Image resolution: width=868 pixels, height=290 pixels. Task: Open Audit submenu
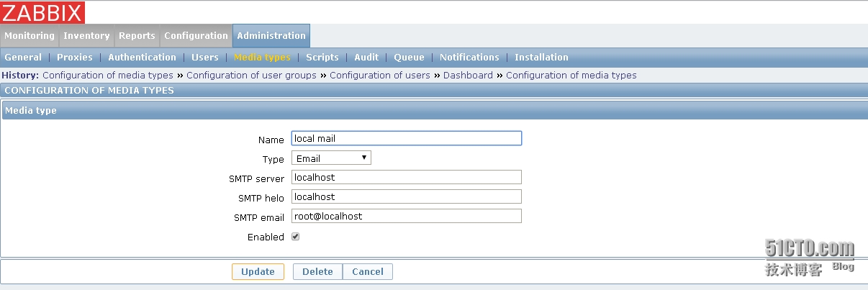point(366,57)
